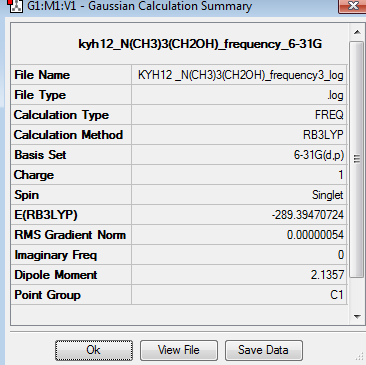The width and height of the screenshot is (366, 365).
Task: Click the Save Data button
Action: click(x=263, y=350)
